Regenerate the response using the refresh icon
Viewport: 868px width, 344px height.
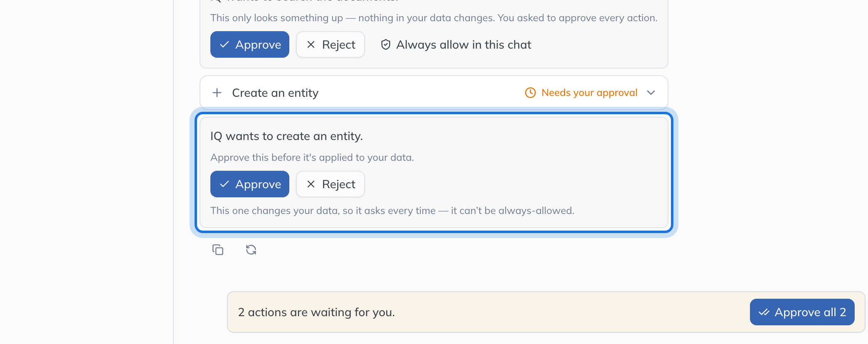point(251,250)
